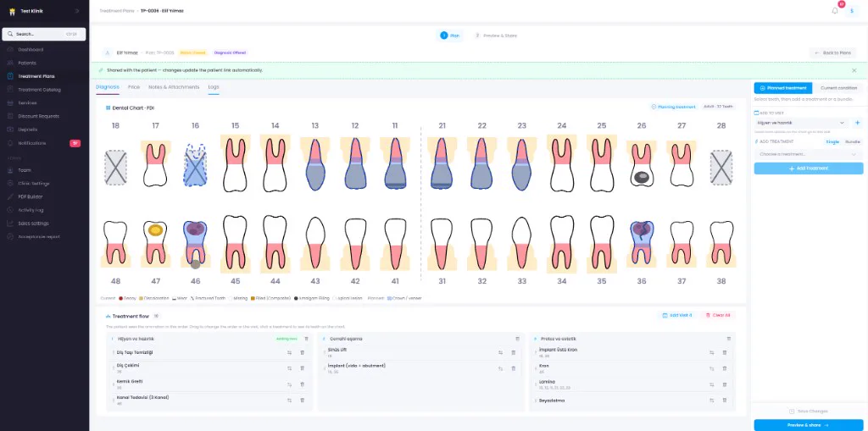Move Diş Çekimi using its swap icon
This screenshot has width=868, height=431.
tap(289, 368)
